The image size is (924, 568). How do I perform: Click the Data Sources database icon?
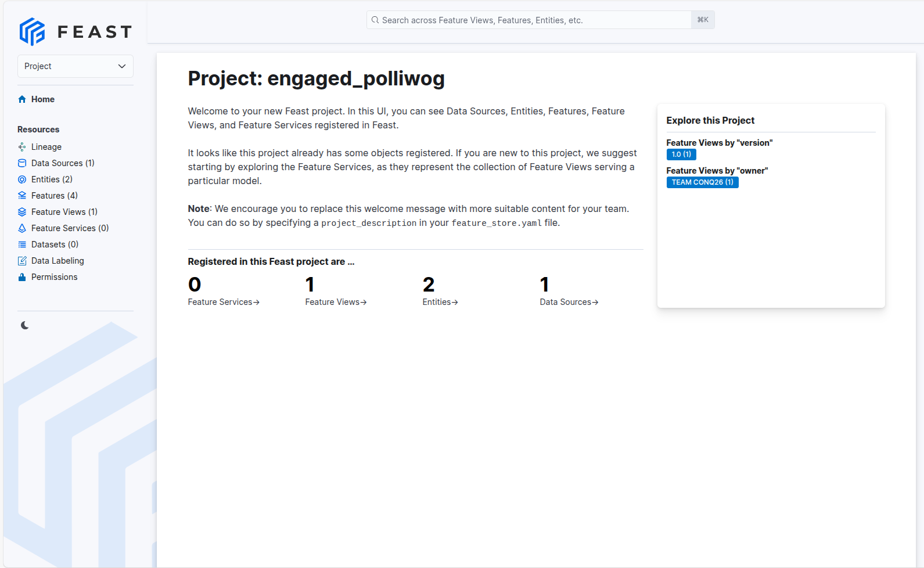point(22,163)
